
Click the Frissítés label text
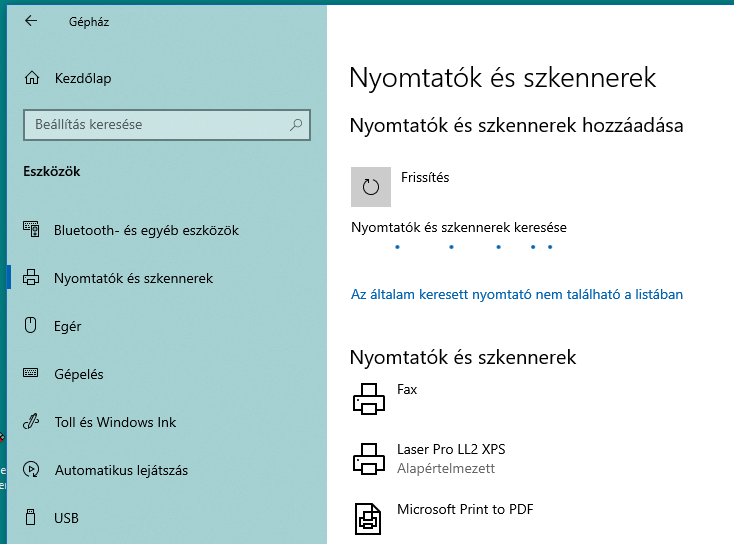[425, 177]
